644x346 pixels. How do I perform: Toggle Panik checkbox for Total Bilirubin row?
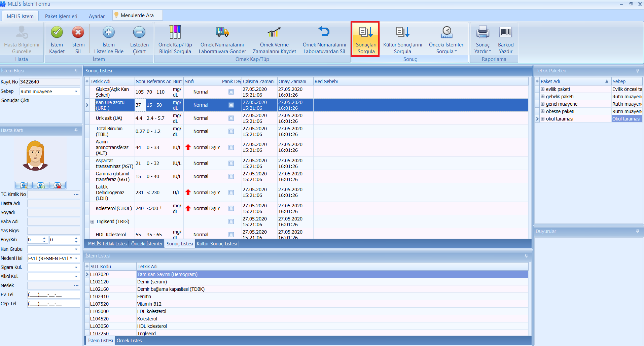tap(231, 131)
